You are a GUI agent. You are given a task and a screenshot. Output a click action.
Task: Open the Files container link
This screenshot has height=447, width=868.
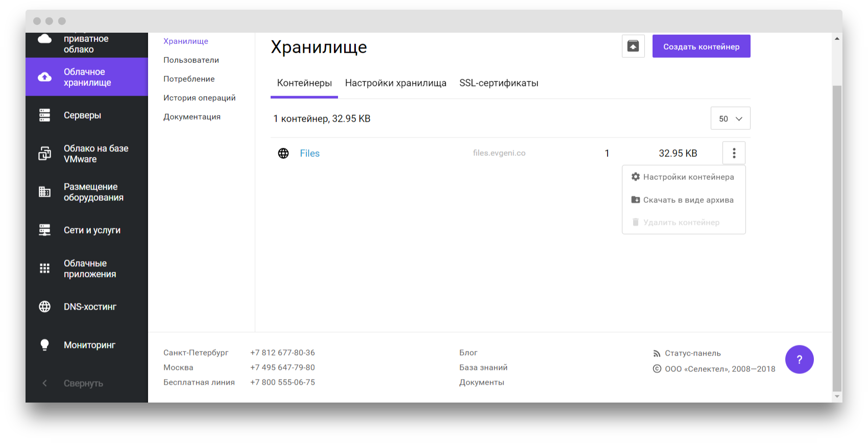(310, 153)
